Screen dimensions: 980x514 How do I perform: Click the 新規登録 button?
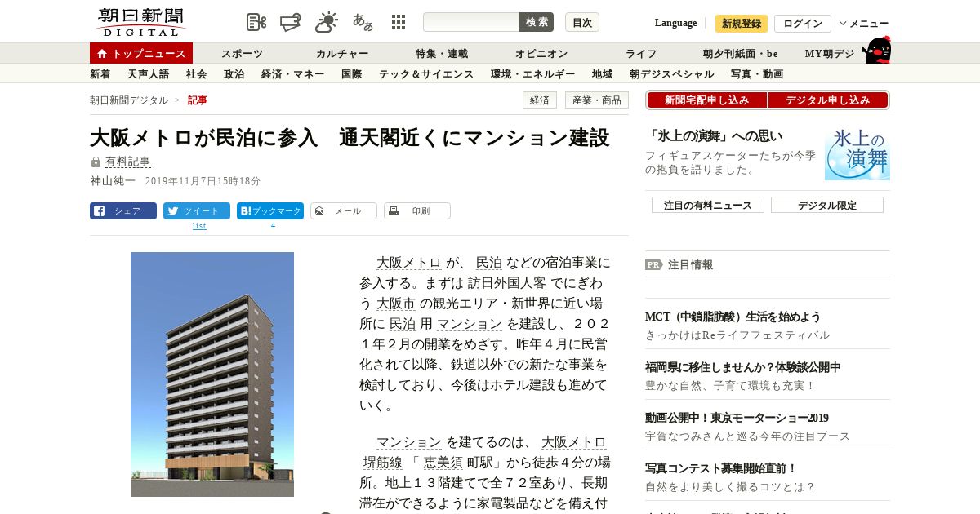click(742, 24)
